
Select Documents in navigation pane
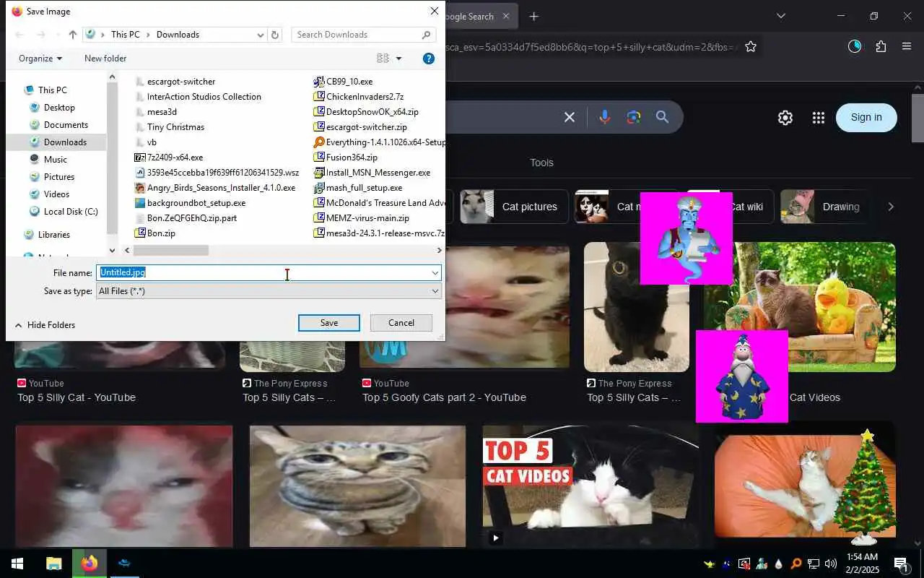pos(66,125)
